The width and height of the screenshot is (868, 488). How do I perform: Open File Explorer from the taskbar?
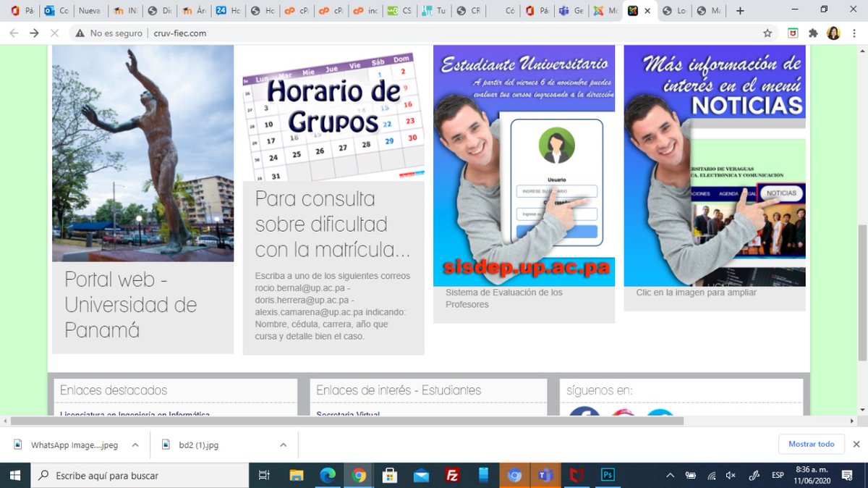(x=297, y=476)
